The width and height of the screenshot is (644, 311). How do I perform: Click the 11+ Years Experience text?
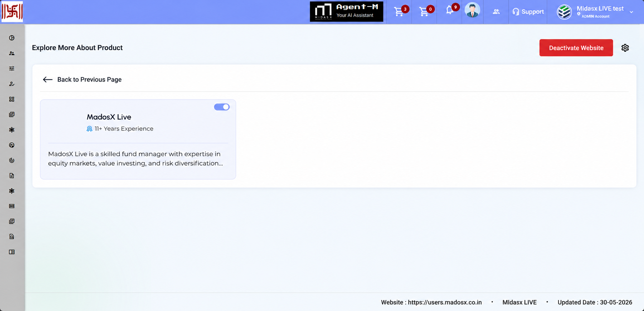pyautogui.click(x=124, y=129)
